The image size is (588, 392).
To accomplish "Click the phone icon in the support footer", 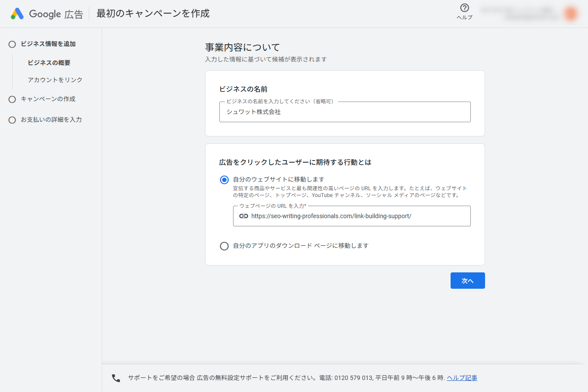I will click(x=115, y=377).
